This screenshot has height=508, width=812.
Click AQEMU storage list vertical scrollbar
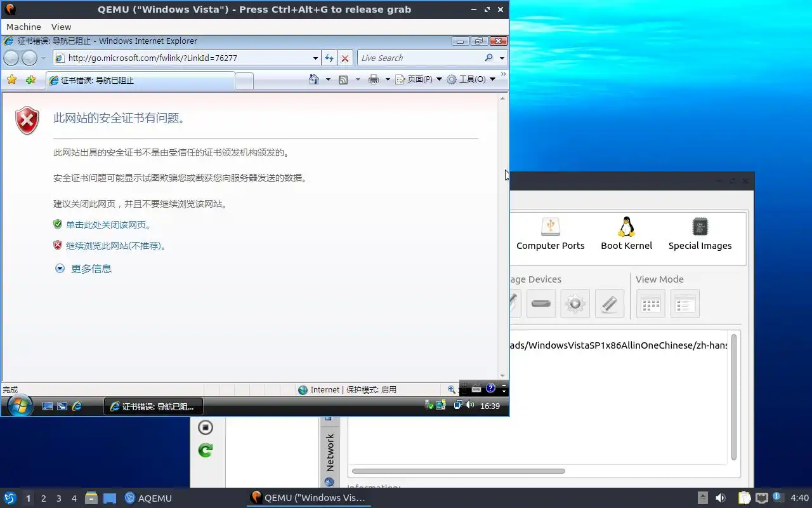coord(734,397)
